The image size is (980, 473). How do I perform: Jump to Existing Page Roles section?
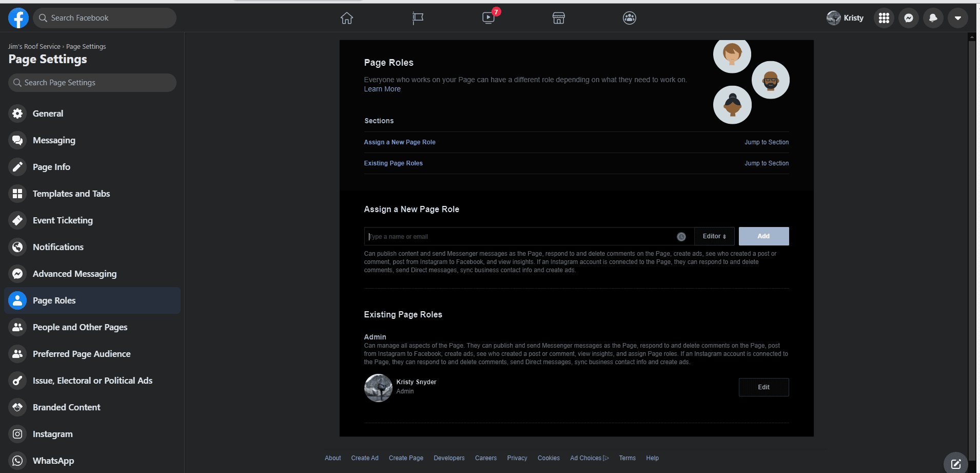(767, 163)
